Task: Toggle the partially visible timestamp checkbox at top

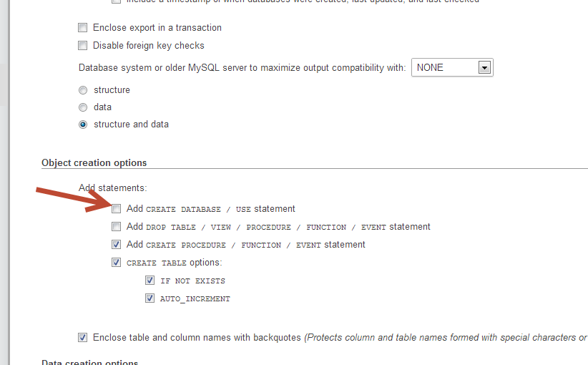Action: [117, 1]
